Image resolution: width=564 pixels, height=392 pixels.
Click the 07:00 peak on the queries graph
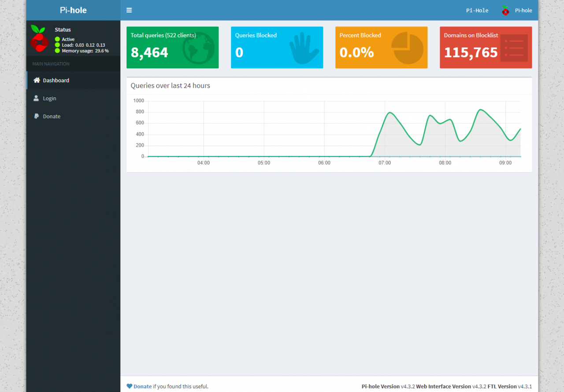[x=390, y=113]
